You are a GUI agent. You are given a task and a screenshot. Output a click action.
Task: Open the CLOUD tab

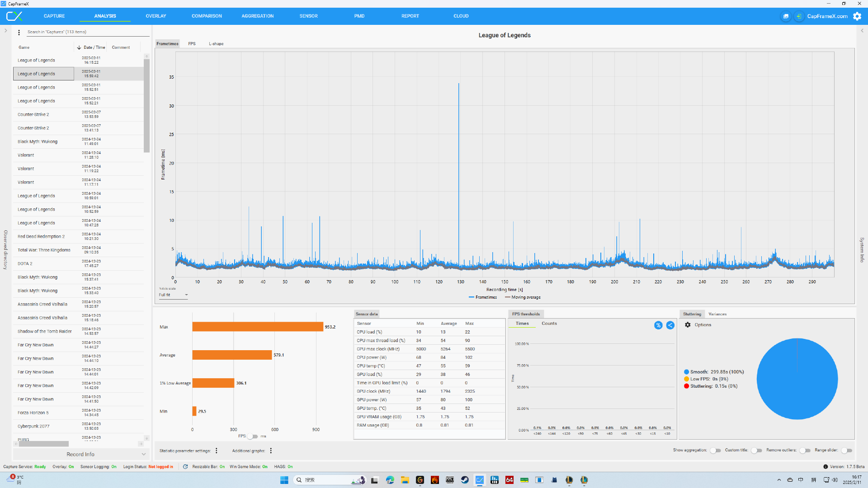[461, 16]
